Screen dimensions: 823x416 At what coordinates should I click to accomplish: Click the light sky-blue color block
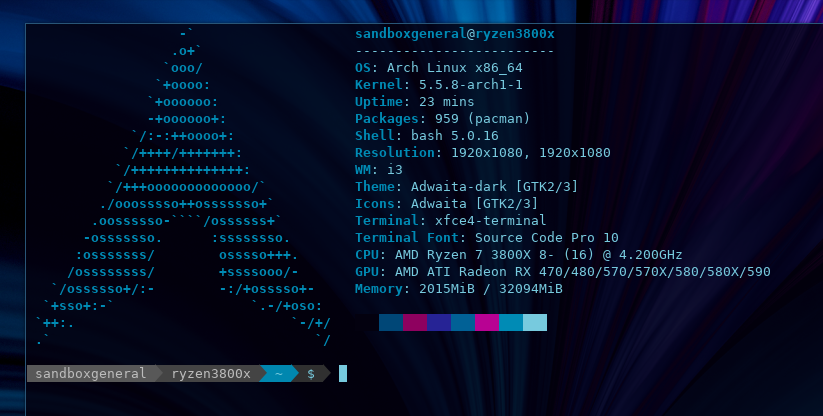click(535, 323)
